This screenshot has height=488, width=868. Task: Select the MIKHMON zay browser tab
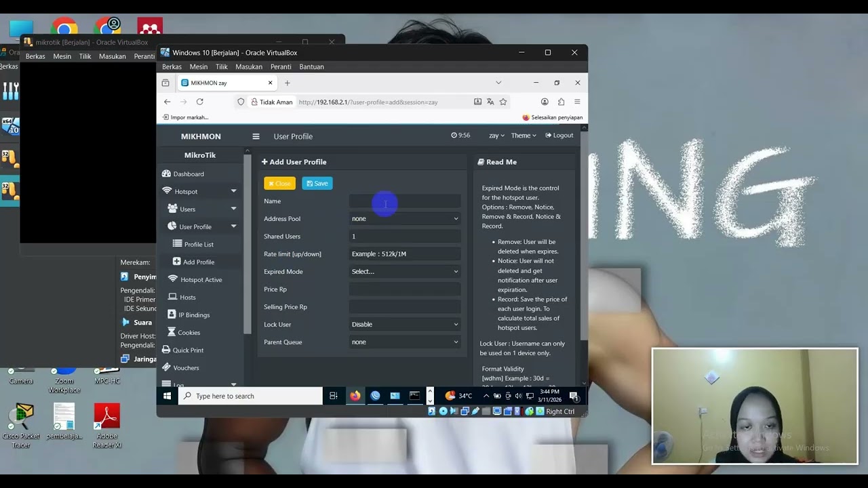coord(227,83)
